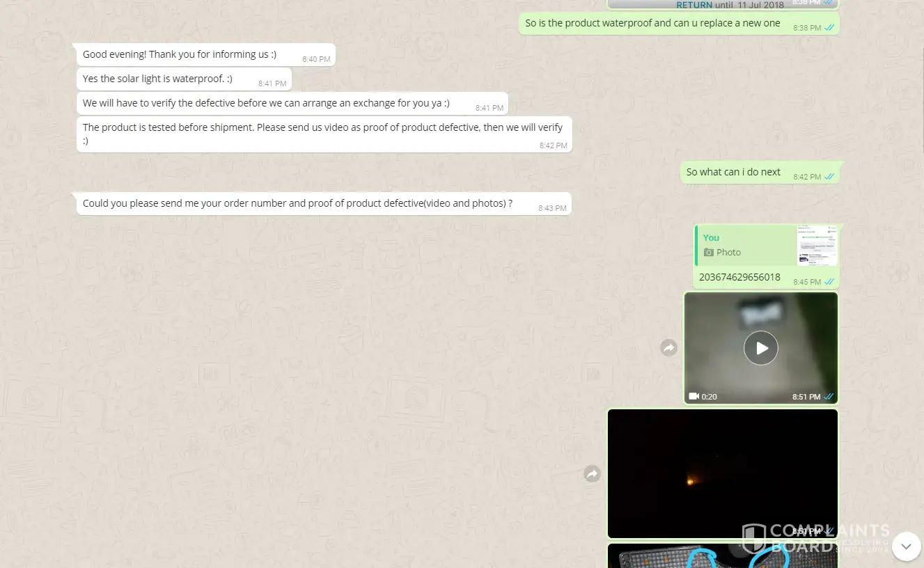Forward the video message using the arrow icon
This screenshot has width=924, height=568.
[x=668, y=348]
